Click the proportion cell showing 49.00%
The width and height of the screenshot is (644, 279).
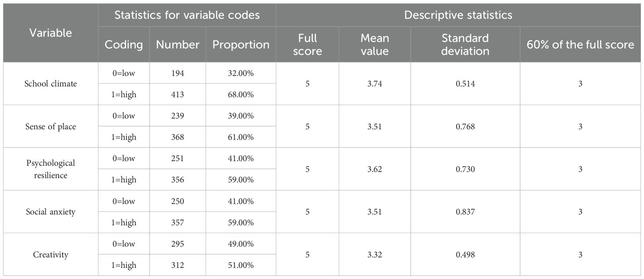[x=241, y=244]
